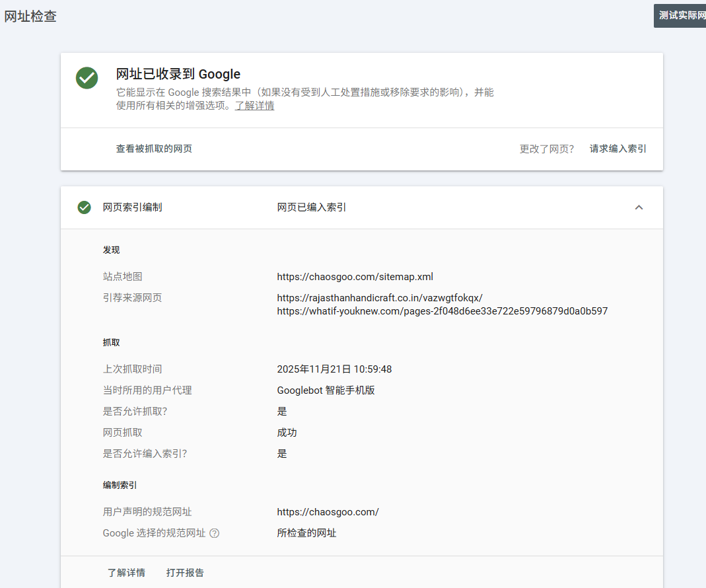This screenshot has width=706, height=588.
Task: Click the small green check beside 网页索引编制
Action: (x=84, y=207)
